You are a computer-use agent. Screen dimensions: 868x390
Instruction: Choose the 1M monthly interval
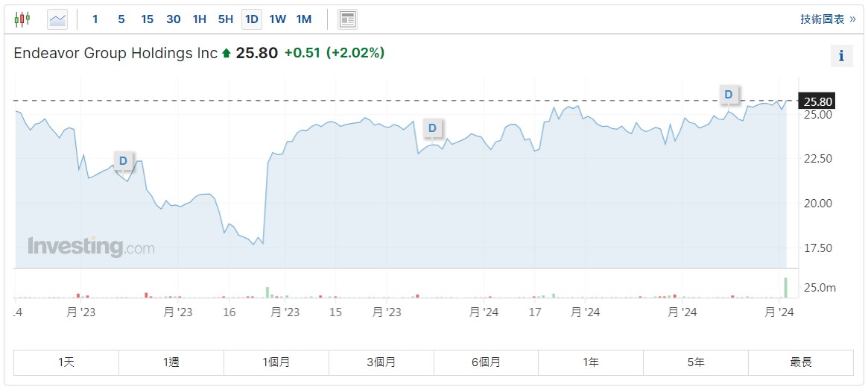303,19
